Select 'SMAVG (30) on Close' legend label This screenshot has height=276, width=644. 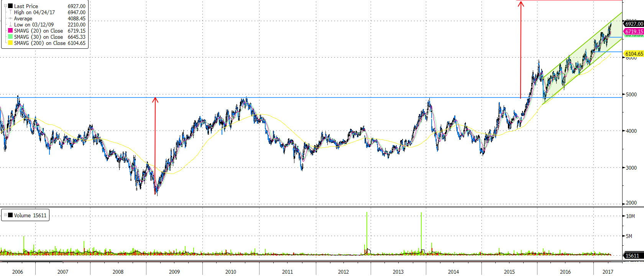[x=39, y=37]
